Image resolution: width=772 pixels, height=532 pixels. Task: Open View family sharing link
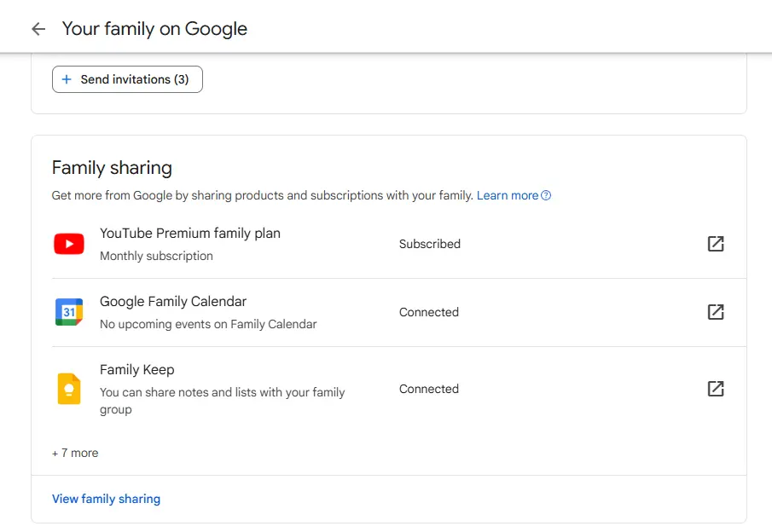tap(107, 499)
